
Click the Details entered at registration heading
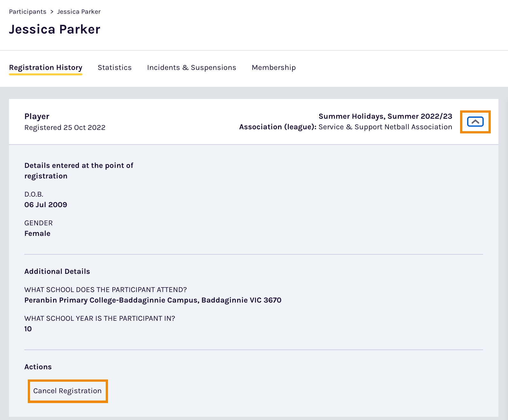79,171
